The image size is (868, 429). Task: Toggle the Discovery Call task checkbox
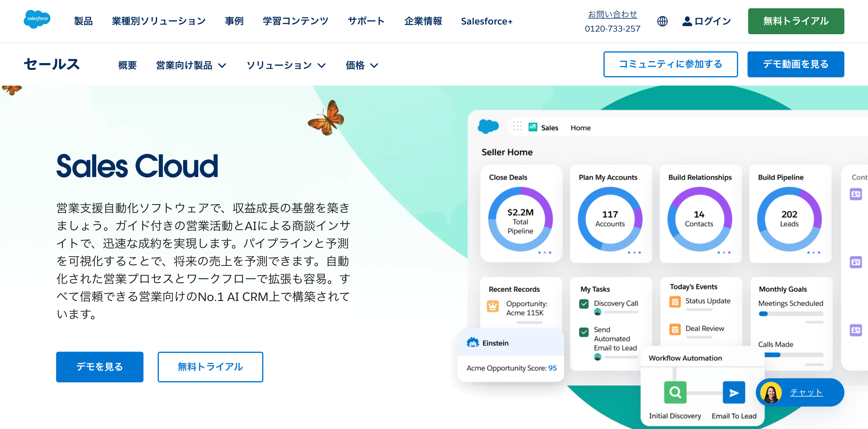tap(584, 304)
